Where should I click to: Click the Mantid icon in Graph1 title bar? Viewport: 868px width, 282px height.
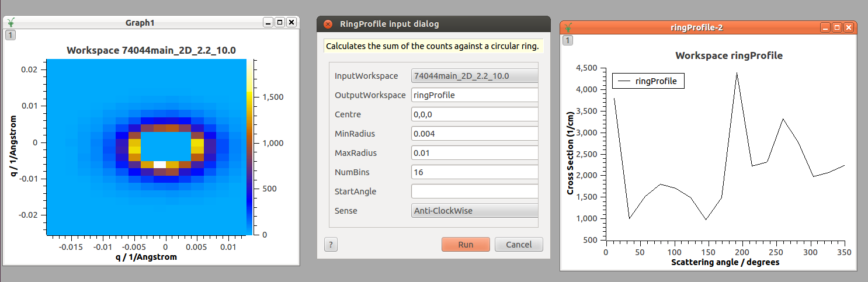(12, 23)
